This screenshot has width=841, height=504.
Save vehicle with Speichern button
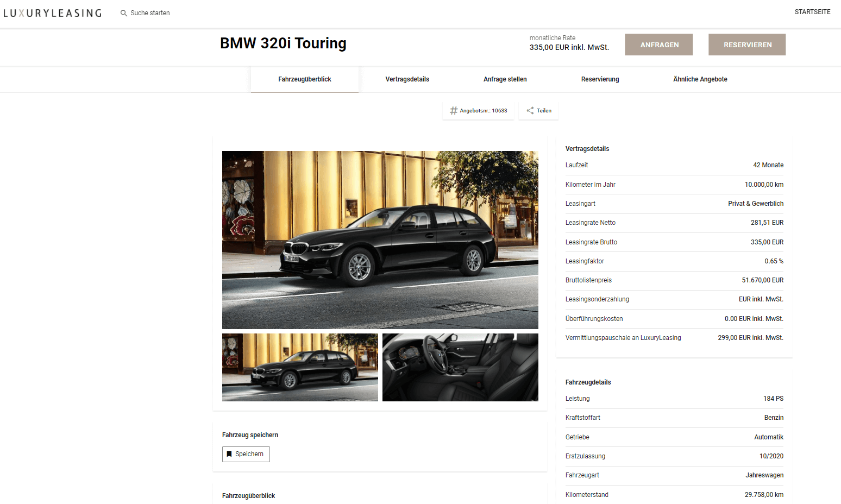246,454
